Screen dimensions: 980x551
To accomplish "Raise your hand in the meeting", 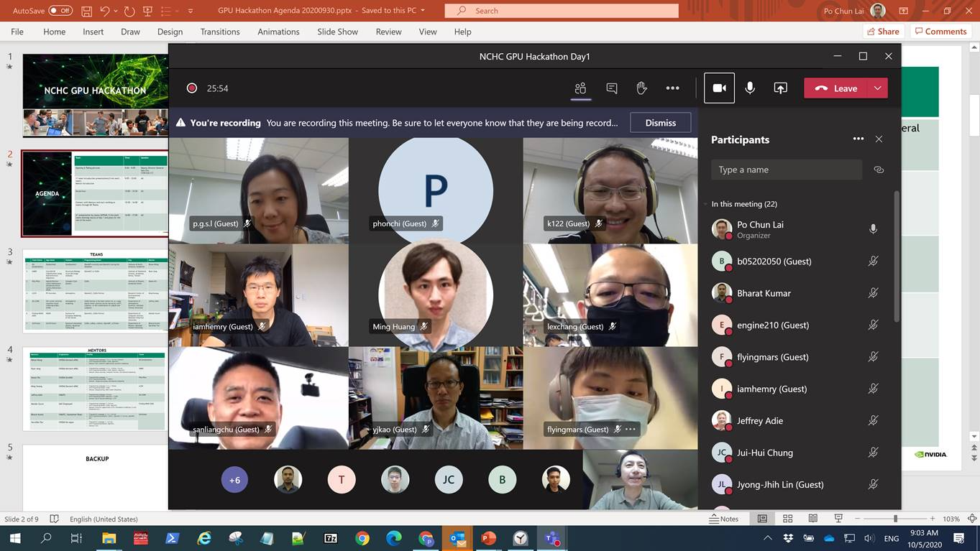I will pos(642,88).
